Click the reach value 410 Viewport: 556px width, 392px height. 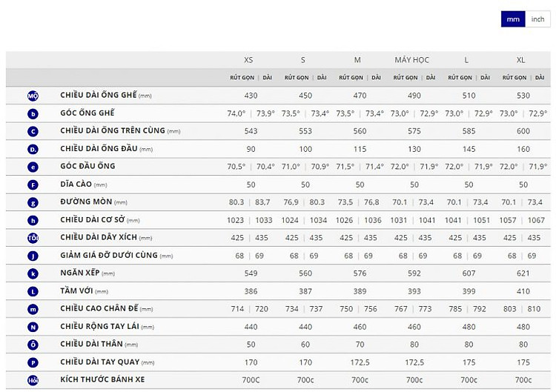(523, 291)
